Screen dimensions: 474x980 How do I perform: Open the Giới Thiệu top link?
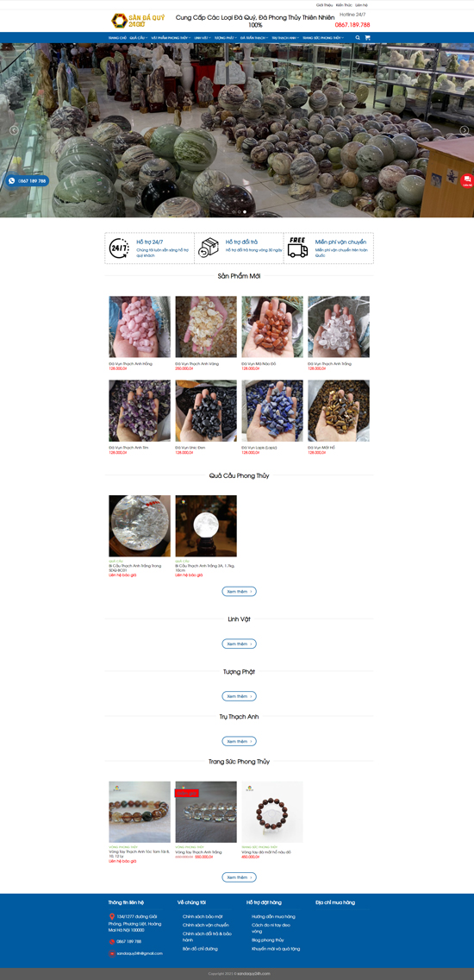[324, 4]
